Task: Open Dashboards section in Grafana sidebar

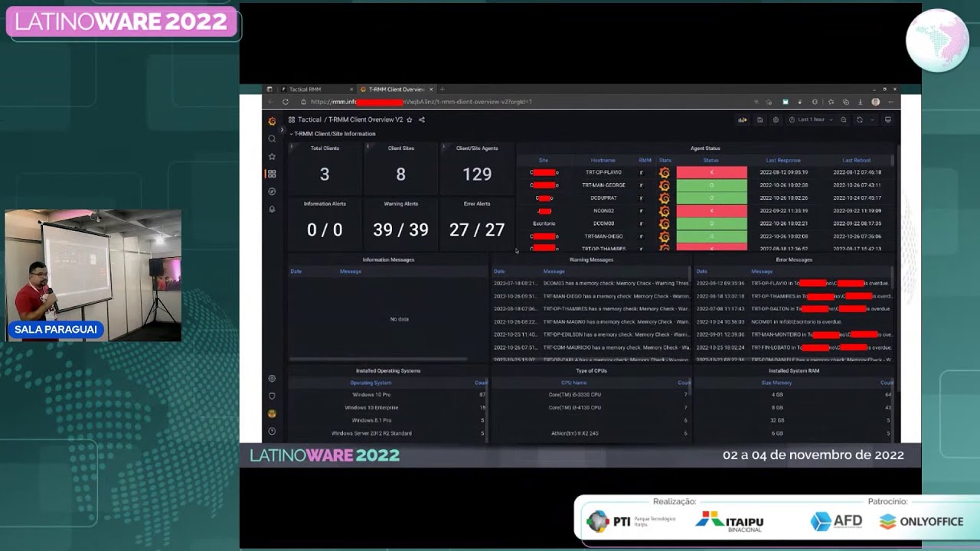Action: coord(272,174)
